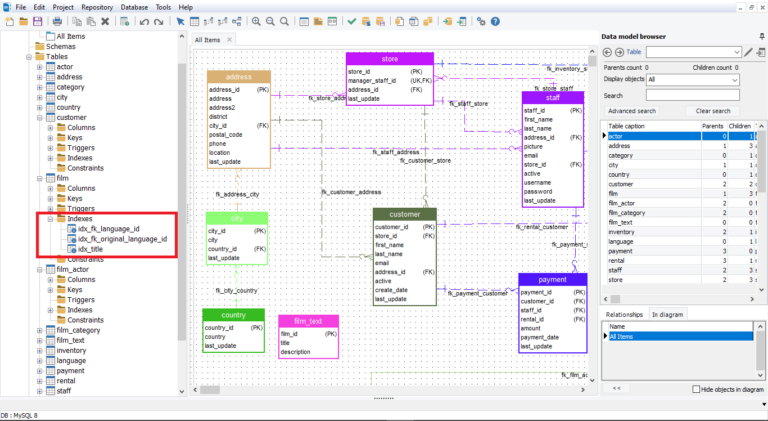Click the zoom in magnifier icon
The height and width of the screenshot is (421, 768).
click(x=257, y=21)
